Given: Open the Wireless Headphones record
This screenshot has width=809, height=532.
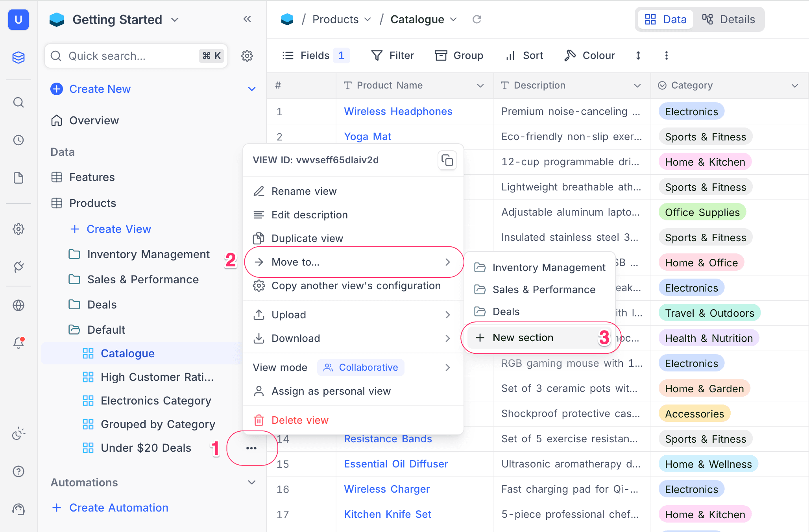Looking at the screenshot, I should (x=398, y=111).
